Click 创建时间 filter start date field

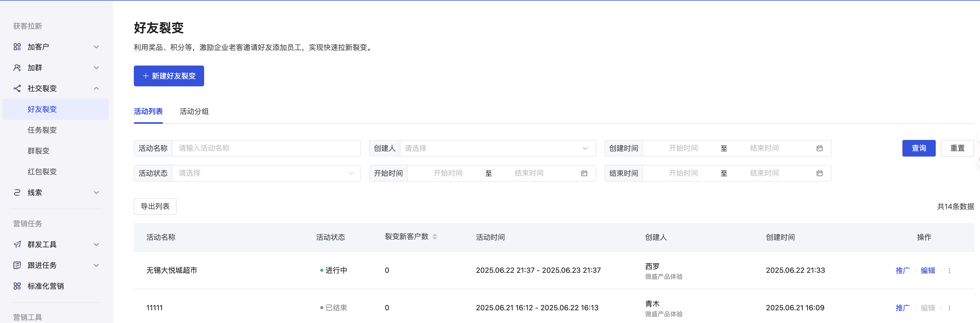[683, 148]
